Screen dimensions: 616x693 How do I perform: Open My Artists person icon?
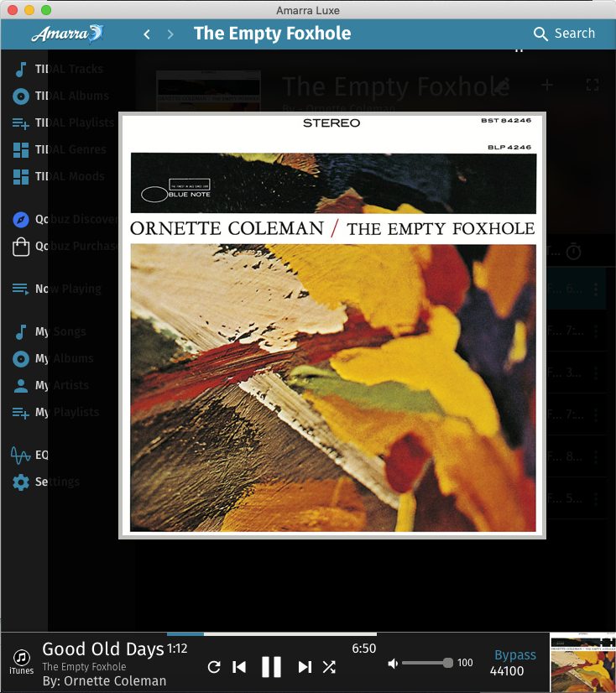coord(20,385)
